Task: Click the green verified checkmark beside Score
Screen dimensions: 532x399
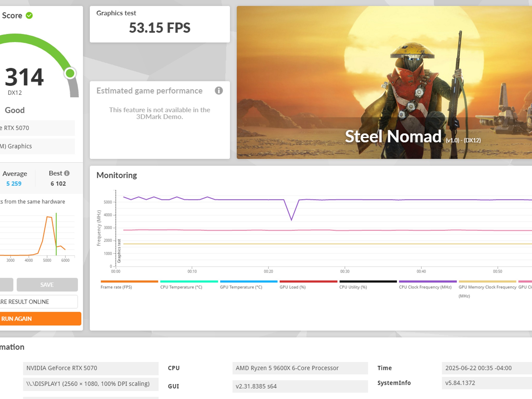Action: pyautogui.click(x=29, y=16)
